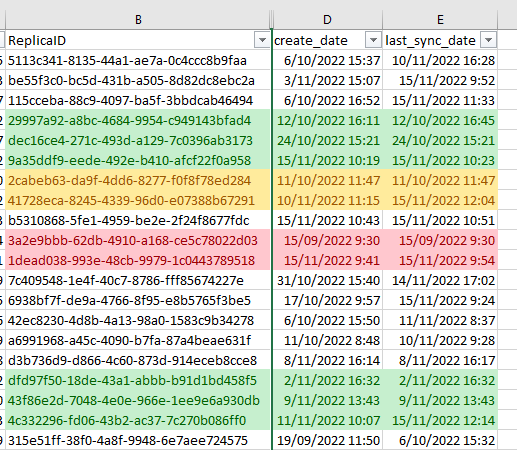
Task: Select column D header
Action: click(327, 20)
